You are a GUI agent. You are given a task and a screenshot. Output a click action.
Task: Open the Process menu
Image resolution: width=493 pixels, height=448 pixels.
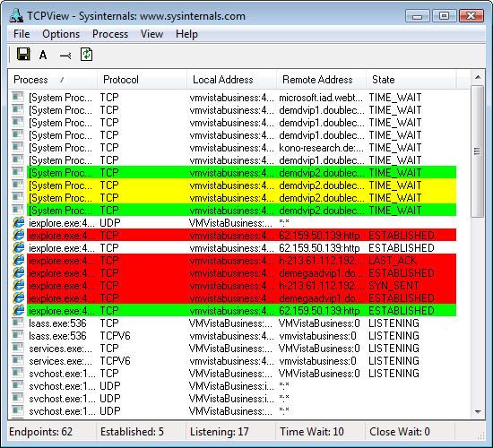pos(110,34)
